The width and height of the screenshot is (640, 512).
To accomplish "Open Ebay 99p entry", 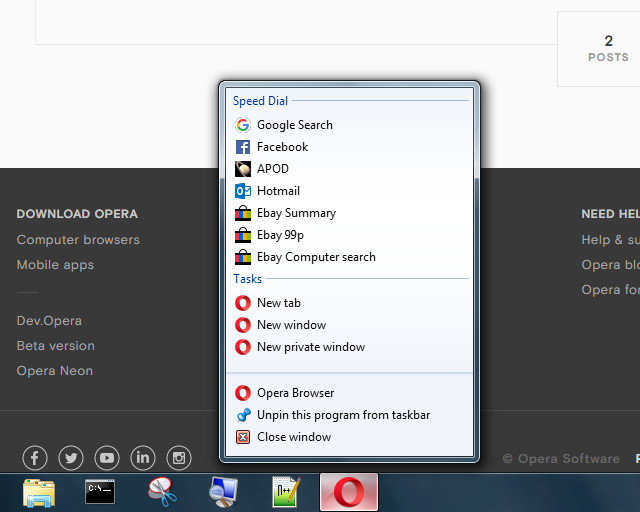I will point(349,235).
